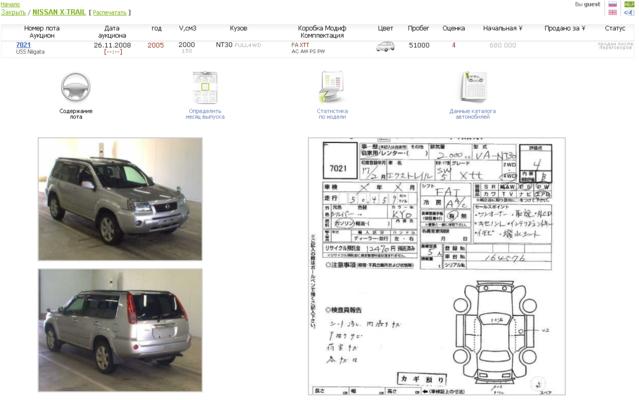Open the NISSAN X-TRAIL breadcrumb link
639x400 pixels.
tap(59, 12)
